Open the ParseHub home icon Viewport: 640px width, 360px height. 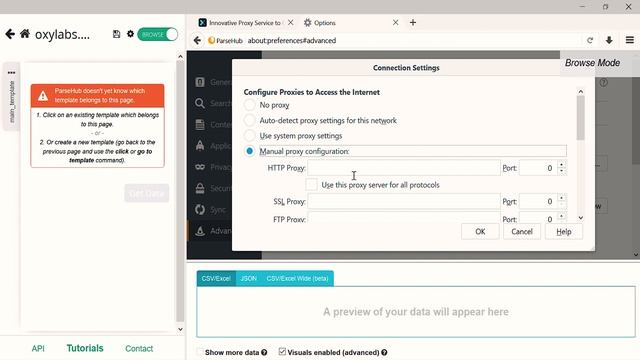25,34
